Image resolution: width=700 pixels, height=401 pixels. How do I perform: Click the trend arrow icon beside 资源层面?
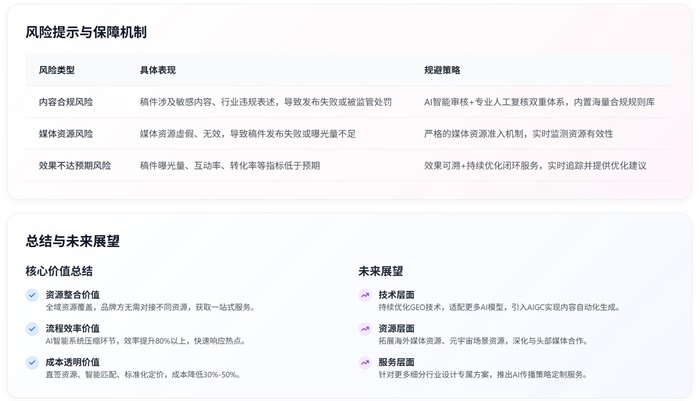[x=365, y=329]
